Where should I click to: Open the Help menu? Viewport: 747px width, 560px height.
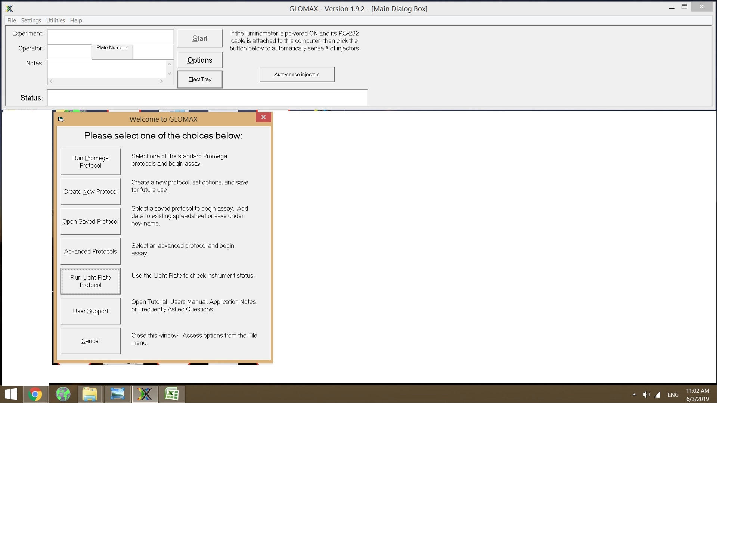tap(76, 21)
